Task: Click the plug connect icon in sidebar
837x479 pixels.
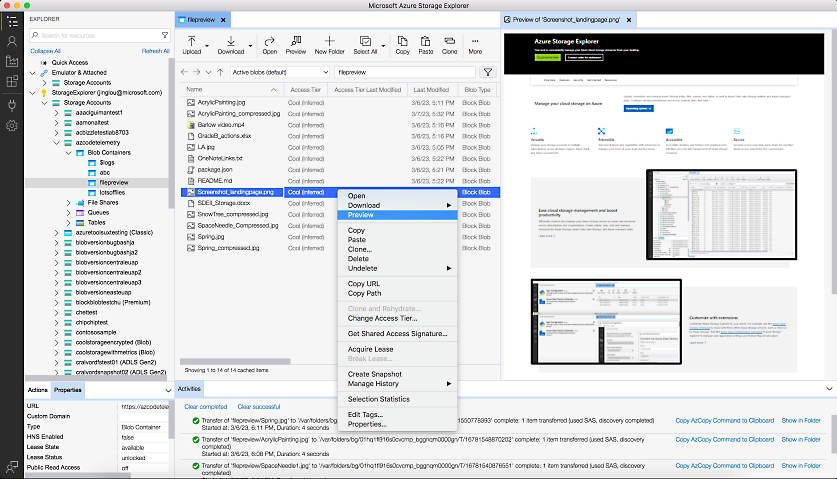Action: [x=12, y=104]
